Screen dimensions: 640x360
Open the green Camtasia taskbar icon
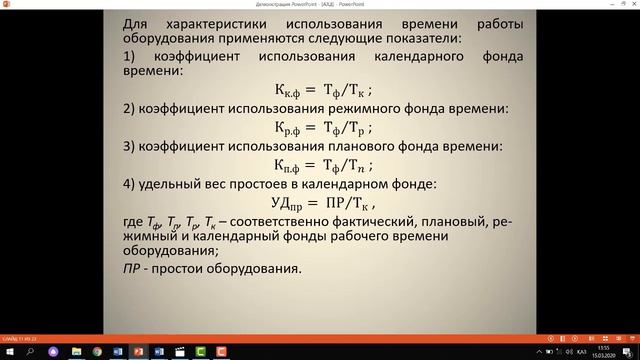[200, 352]
